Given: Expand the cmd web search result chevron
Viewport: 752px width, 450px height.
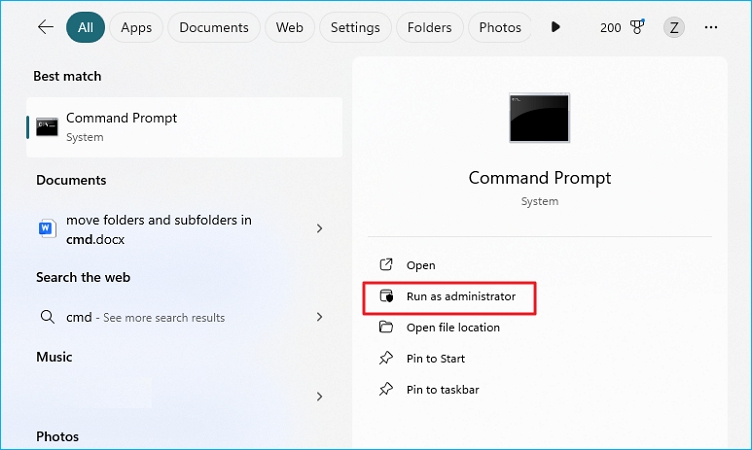Looking at the screenshot, I should [x=319, y=317].
